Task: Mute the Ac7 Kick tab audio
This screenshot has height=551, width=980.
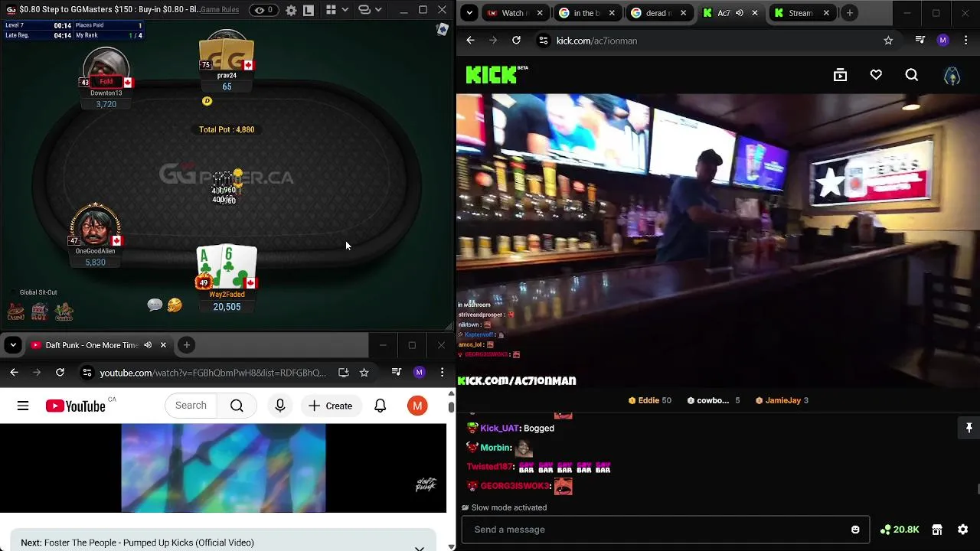Action: (x=740, y=13)
